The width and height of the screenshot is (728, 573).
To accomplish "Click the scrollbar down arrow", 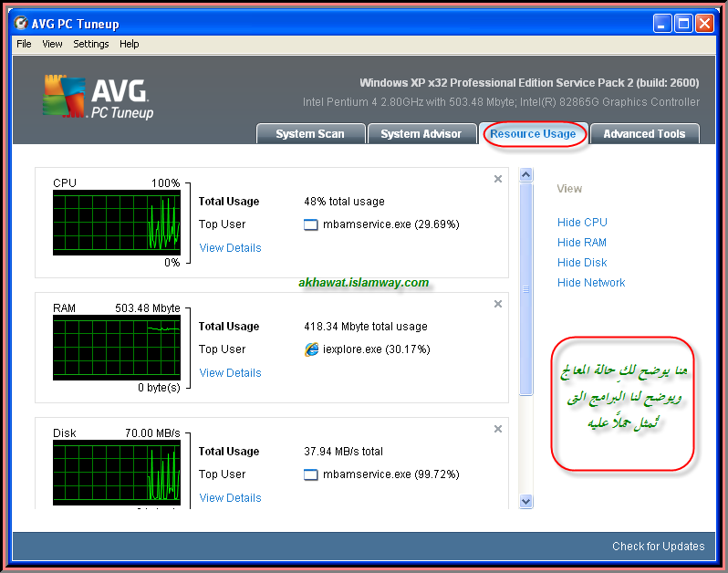I will point(526,502).
